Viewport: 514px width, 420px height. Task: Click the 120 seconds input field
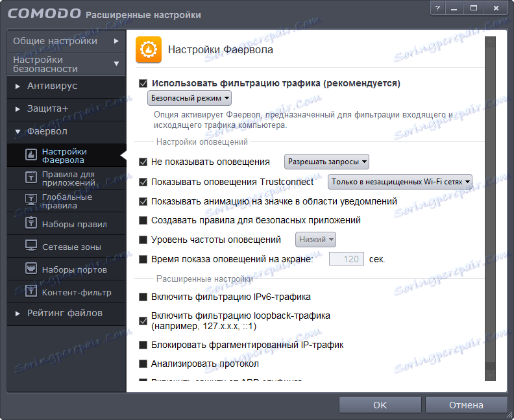[346, 259]
